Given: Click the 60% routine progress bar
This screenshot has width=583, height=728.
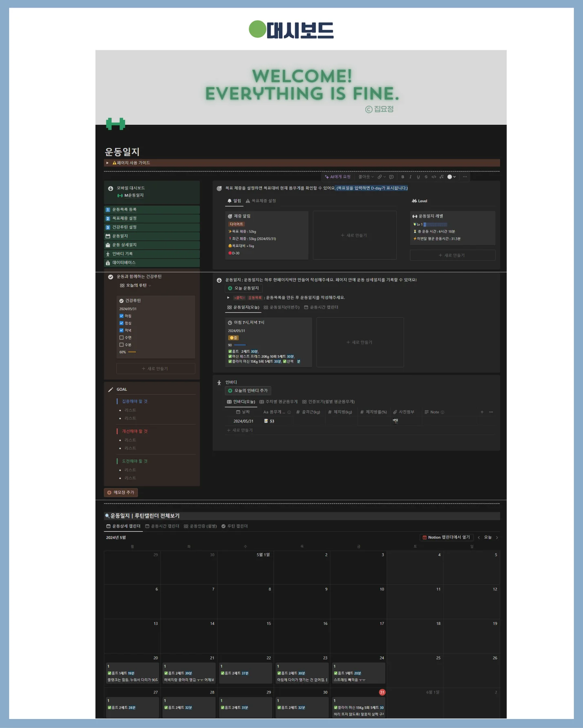Looking at the screenshot, I should (x=132, y=352).
